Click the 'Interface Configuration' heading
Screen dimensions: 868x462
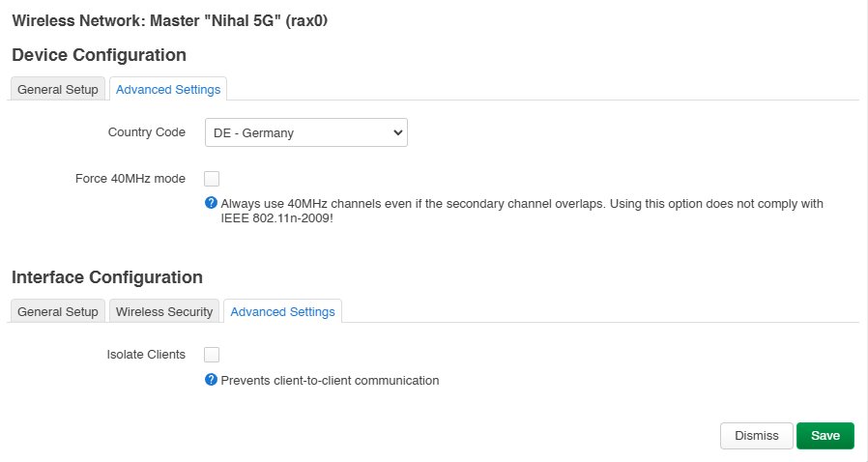(107, 277)
